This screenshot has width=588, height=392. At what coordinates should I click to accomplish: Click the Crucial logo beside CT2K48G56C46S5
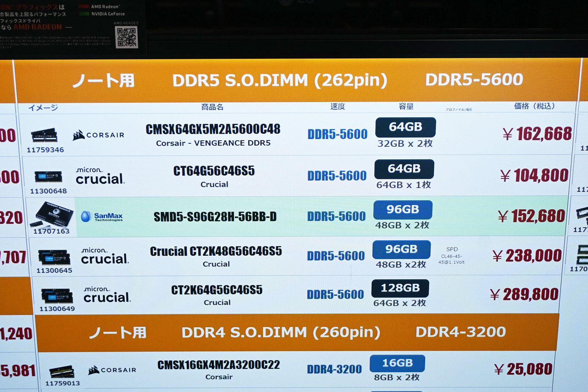105,256
